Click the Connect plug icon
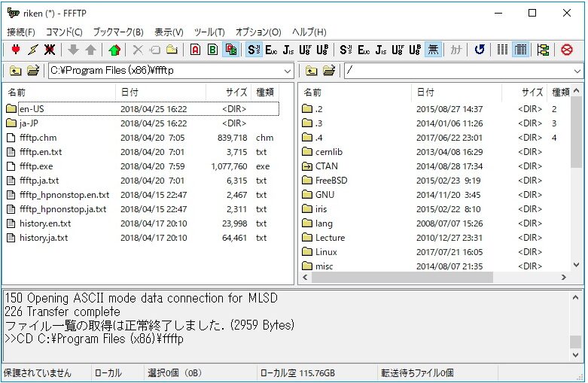The image size is (588, 383). click(16, 50)
